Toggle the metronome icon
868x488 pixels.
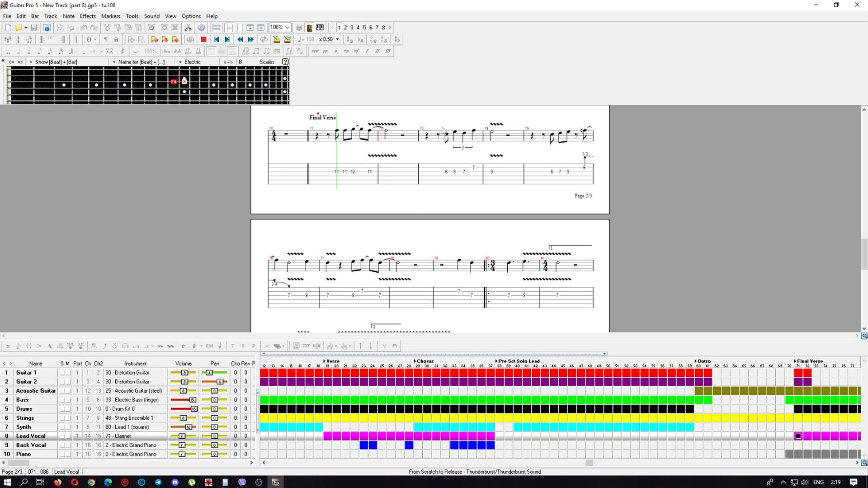[x=277, y=39]
